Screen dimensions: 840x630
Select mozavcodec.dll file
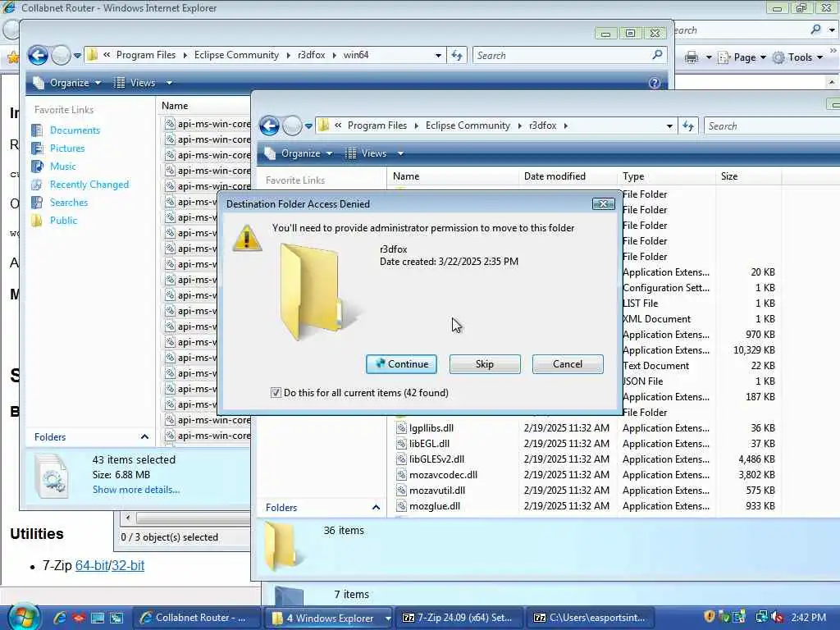point(443,475)
